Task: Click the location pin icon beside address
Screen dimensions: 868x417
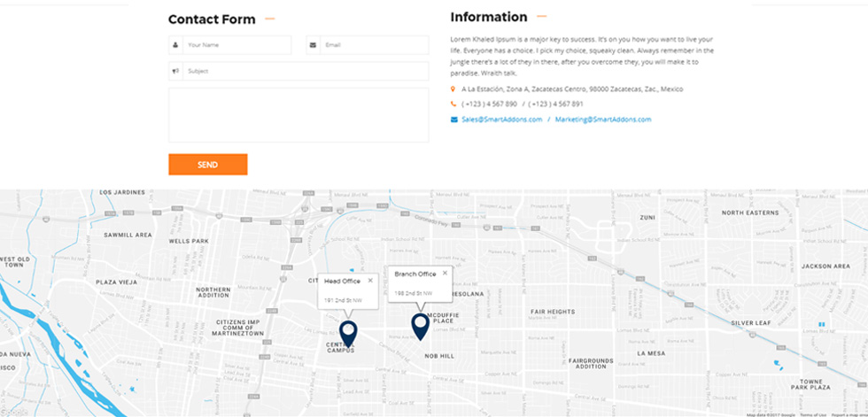Action: click(453, 89)
